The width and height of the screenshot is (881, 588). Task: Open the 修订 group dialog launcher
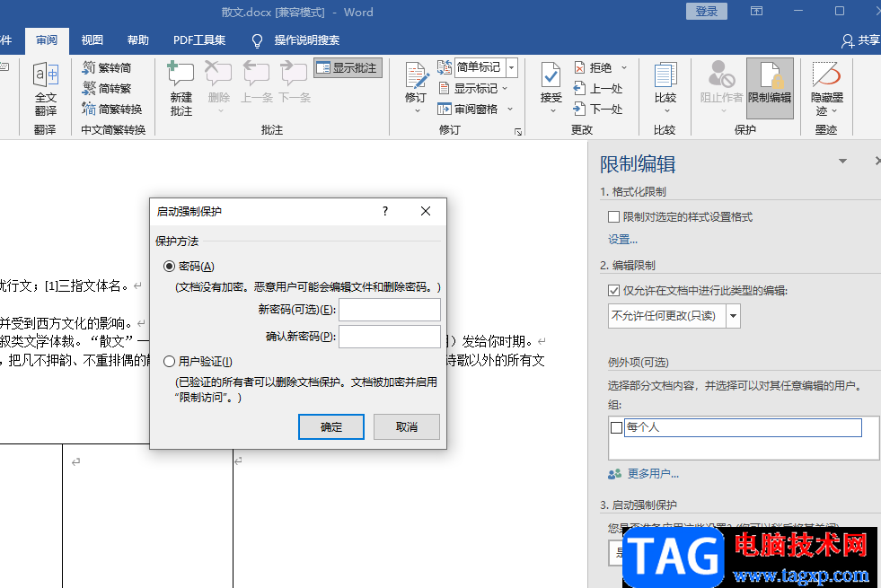click(x=518, y=131)
